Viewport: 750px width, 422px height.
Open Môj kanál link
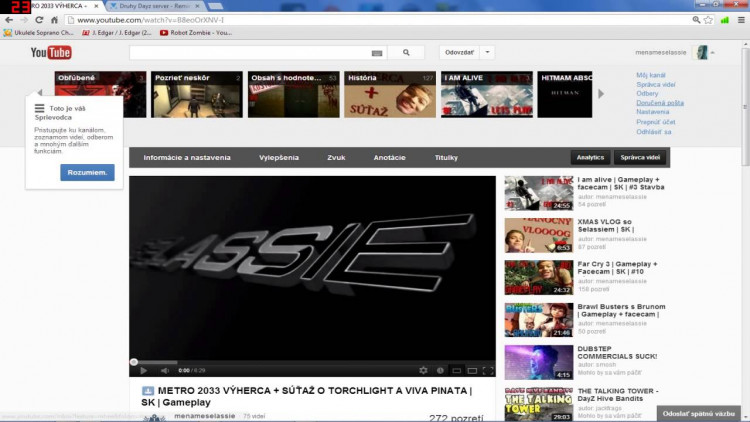click(x=651, y=75)
